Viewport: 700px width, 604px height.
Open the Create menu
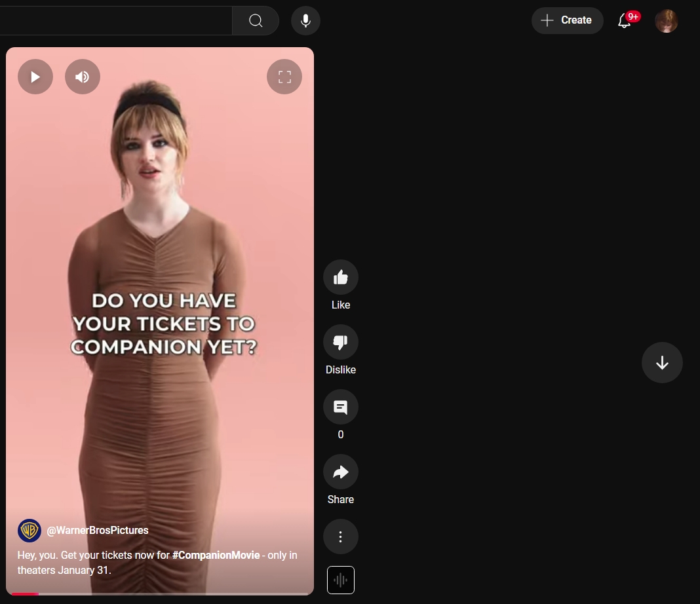click(x=567, y=20)
